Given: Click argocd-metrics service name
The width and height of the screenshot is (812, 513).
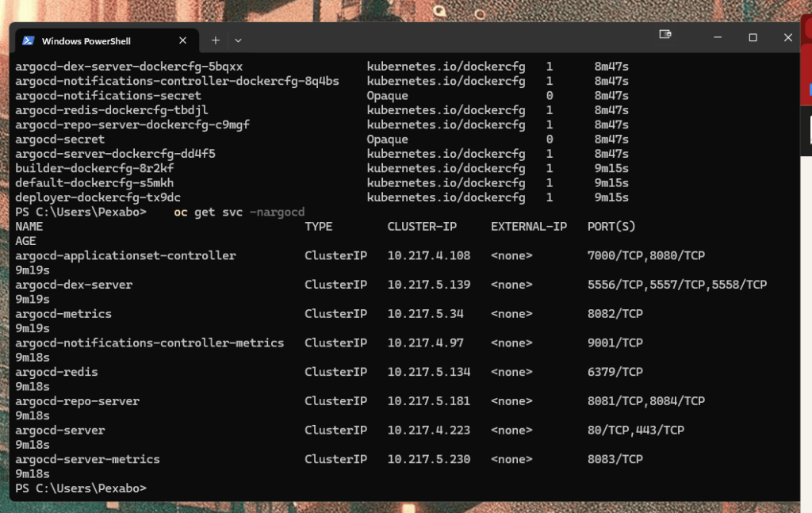Looking at the screenshot, I should 63,314.
